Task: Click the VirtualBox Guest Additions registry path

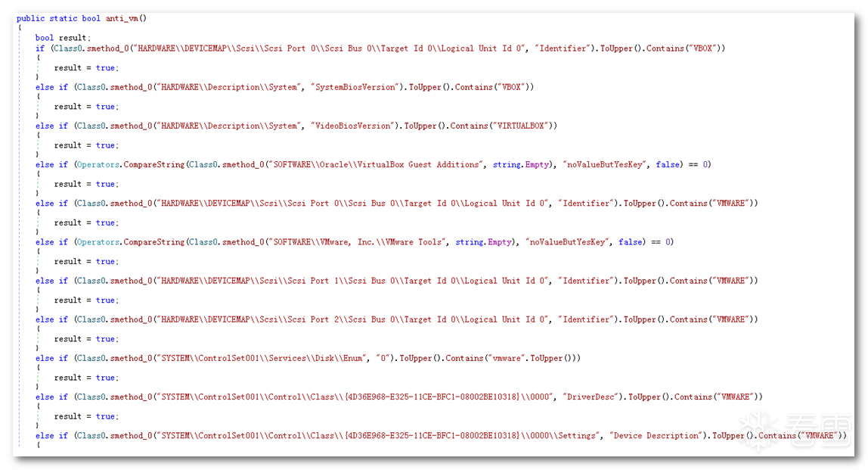Action: tap(377, 164)
